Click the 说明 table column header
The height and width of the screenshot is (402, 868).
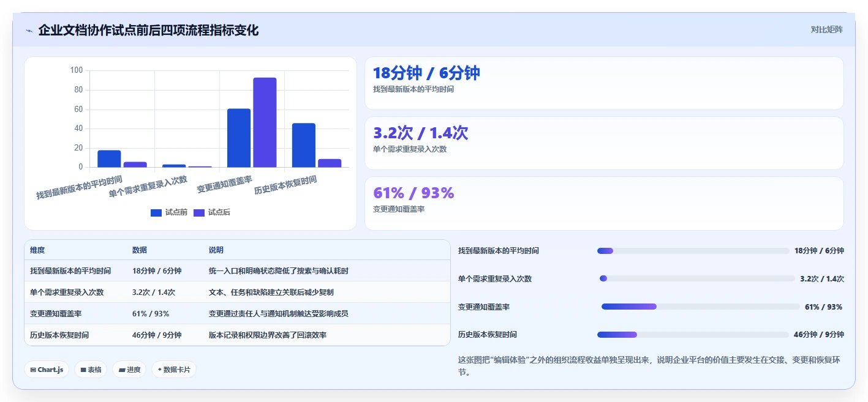[216, 250]
